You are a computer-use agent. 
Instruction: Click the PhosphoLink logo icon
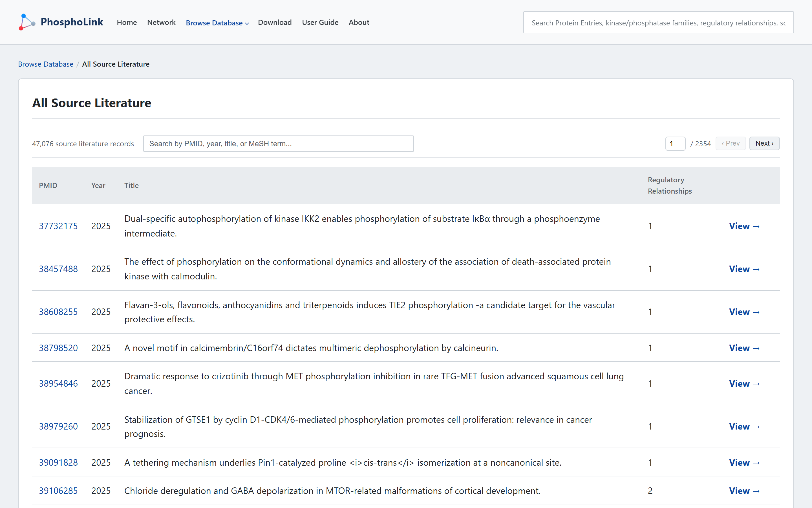tap(27, 22)
